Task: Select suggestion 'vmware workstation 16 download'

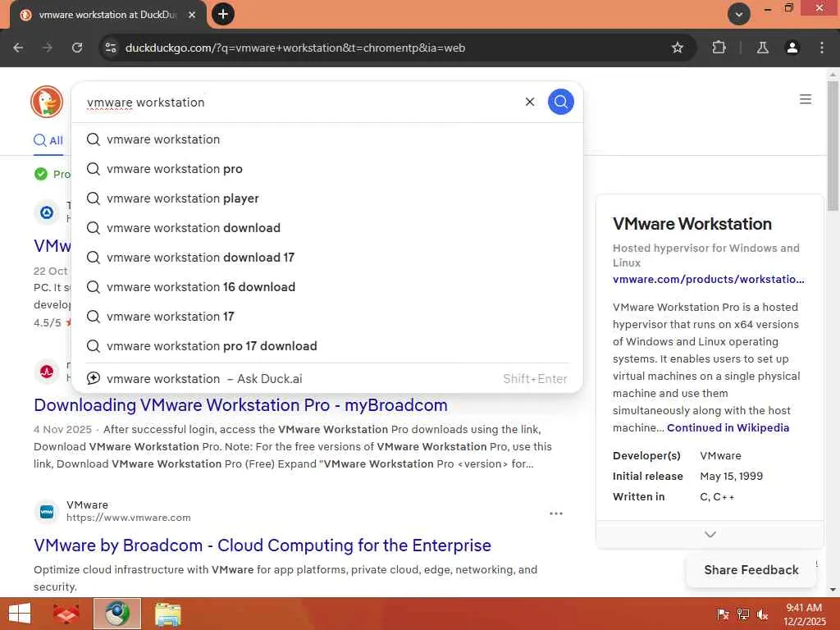Action: tap(326, 286)
